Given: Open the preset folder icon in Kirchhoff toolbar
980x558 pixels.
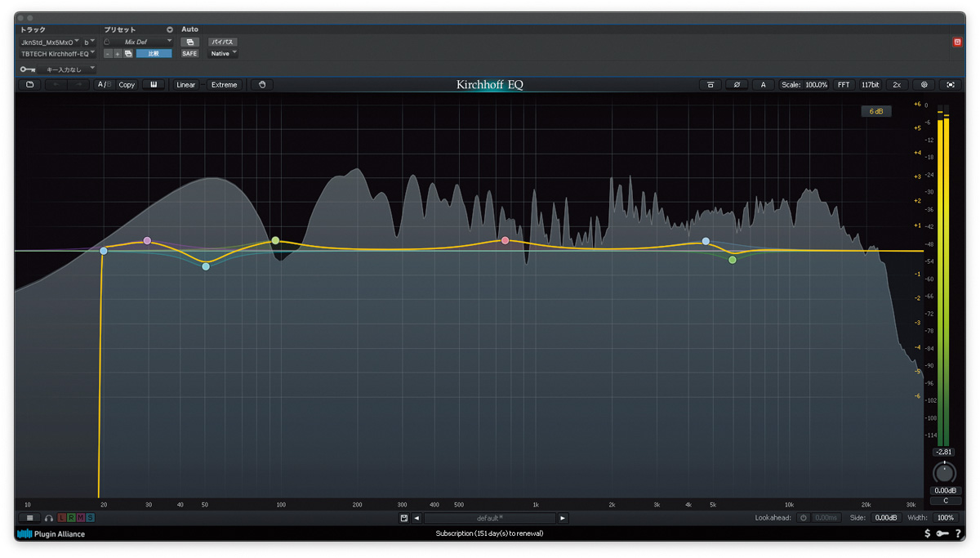Looking at the screenshot, I should tap(30, 84).
